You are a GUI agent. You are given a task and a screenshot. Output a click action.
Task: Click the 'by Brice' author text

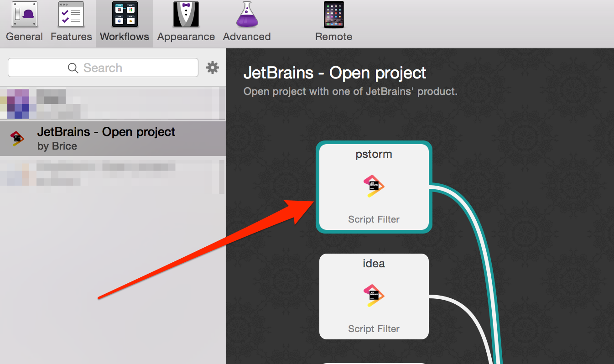(57, 146)
